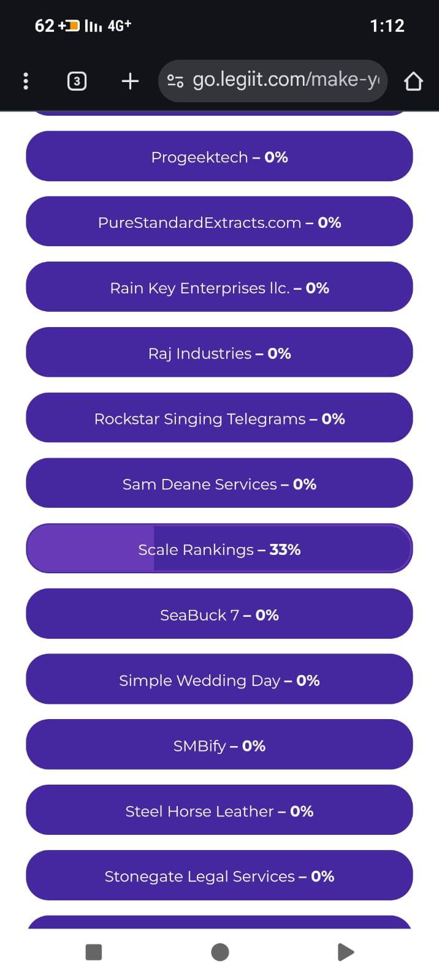Click the go.legiit.com address bar
This screenshot has width=439, height=980.
[273, 81]
